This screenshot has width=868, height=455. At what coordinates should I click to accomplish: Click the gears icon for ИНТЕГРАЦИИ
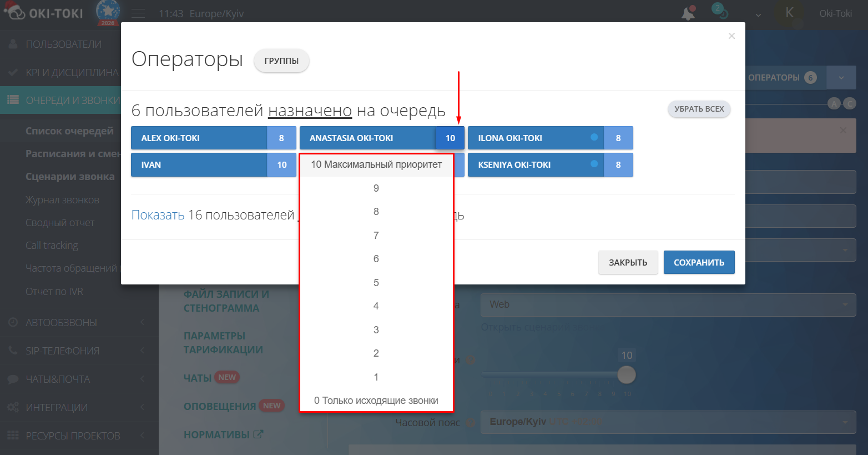click(x=12, y=407)
